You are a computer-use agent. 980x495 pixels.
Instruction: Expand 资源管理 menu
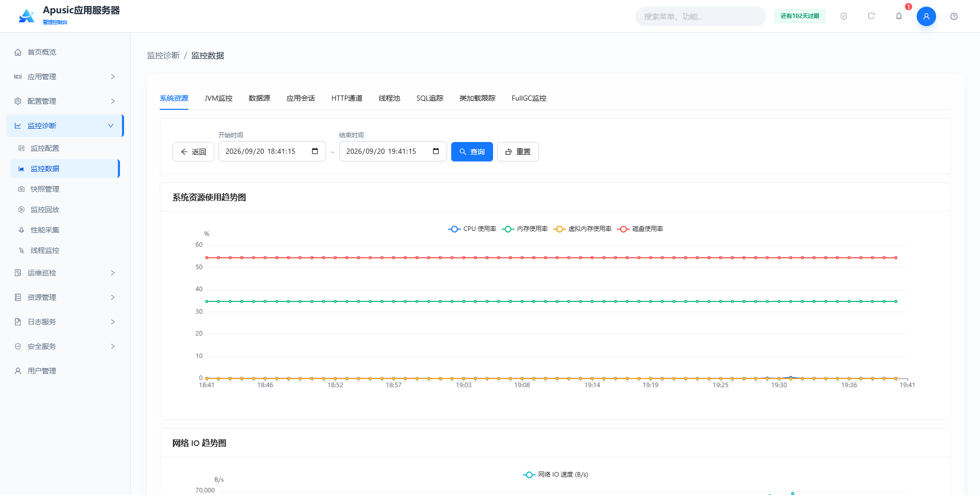65,297
